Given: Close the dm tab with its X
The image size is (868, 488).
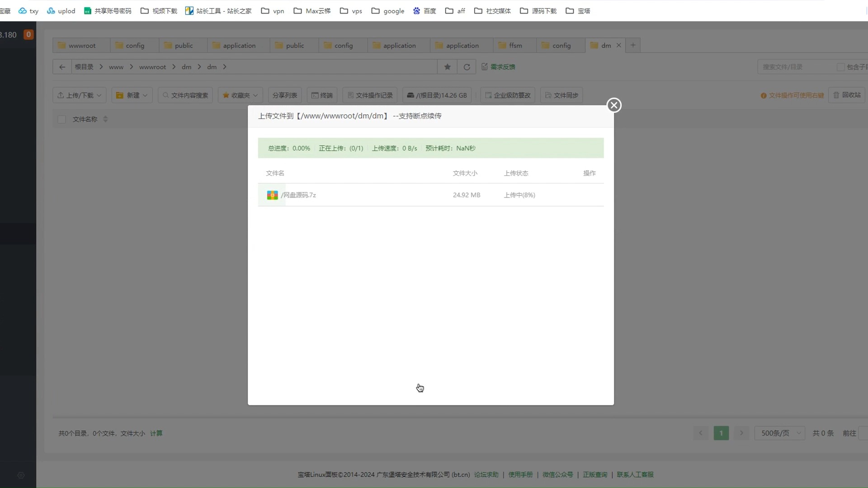Looking at the screenshot, I should click(x=618, y=45).
